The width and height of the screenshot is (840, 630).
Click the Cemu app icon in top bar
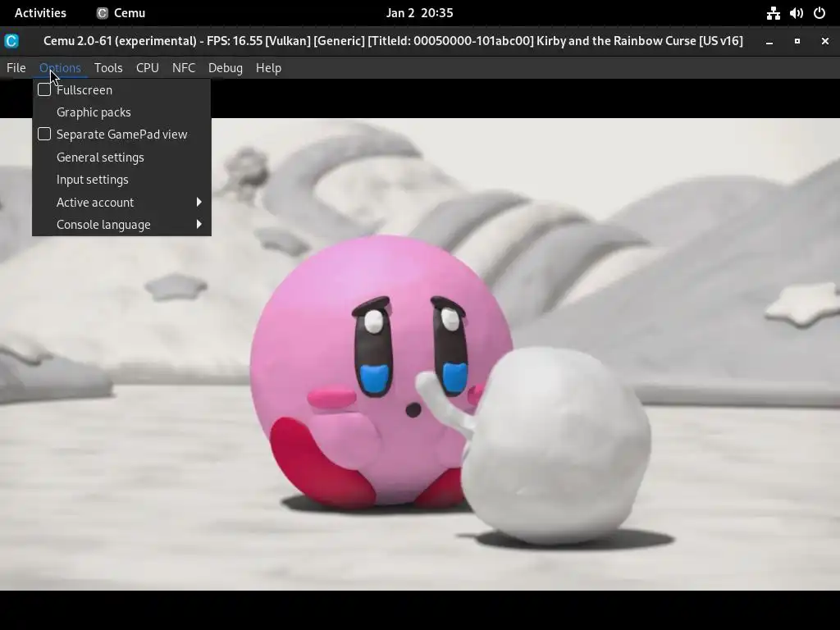pyautogui.click(x=102, y=13)
